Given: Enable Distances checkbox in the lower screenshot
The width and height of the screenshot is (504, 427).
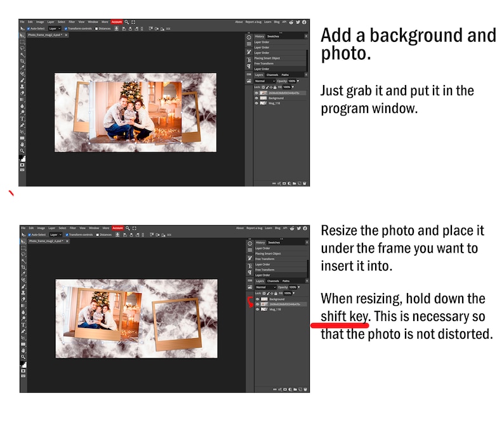Looking at the screenshot, I should point(97,235).
